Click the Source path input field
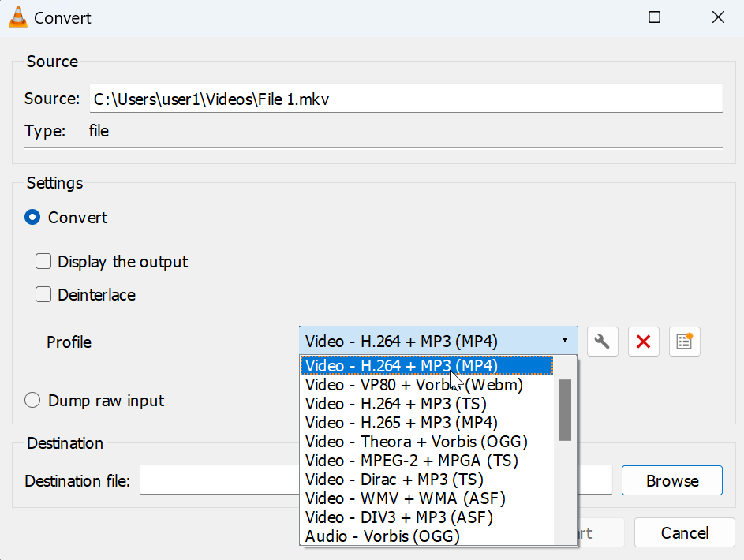The height and width of the screenshot is (560, 744). [x=406, y=99]
